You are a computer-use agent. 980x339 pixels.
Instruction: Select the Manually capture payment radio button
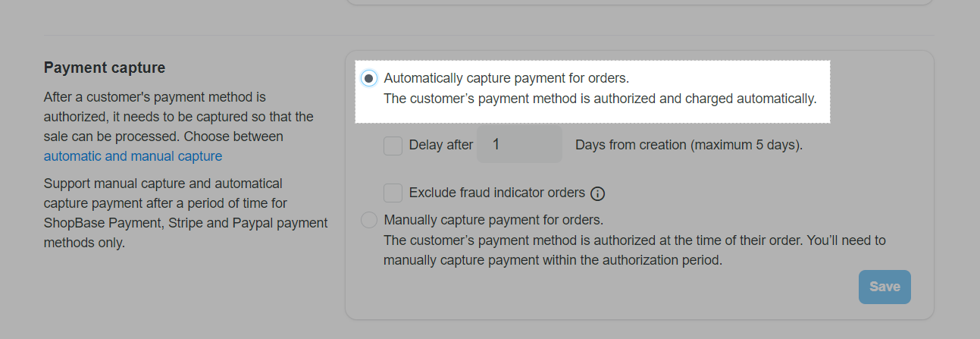[x=369, y=221]
